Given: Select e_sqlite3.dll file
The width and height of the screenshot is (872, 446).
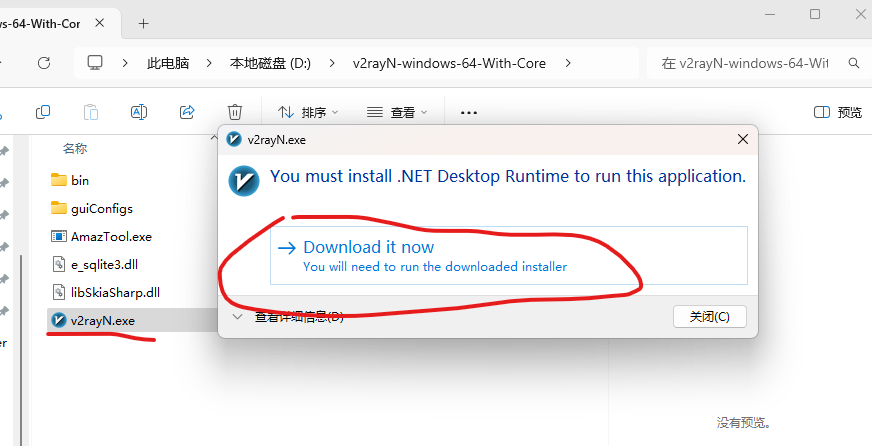Looking at the screenshot, I should (105, 265).
